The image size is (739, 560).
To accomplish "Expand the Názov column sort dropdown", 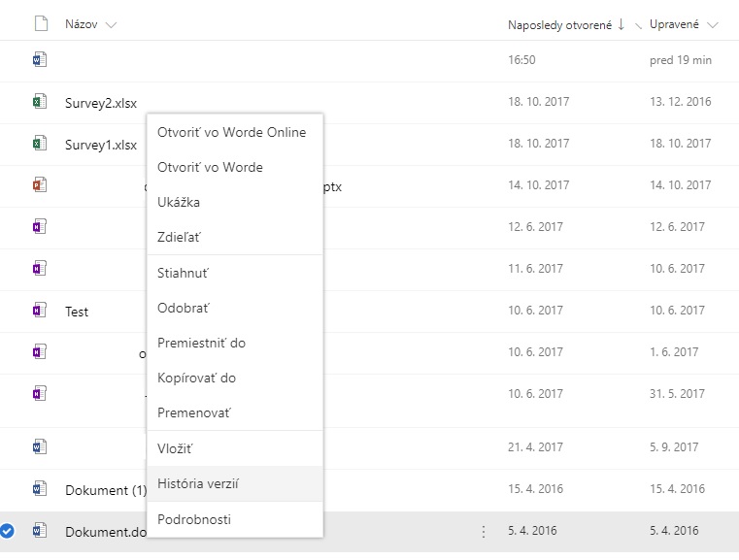I will [x=111, y=25].
